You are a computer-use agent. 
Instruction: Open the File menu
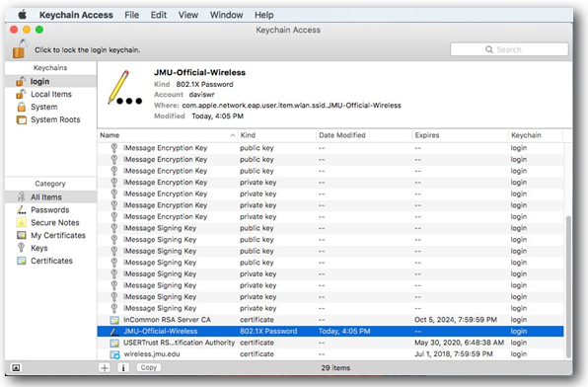(x=131, y=15)
